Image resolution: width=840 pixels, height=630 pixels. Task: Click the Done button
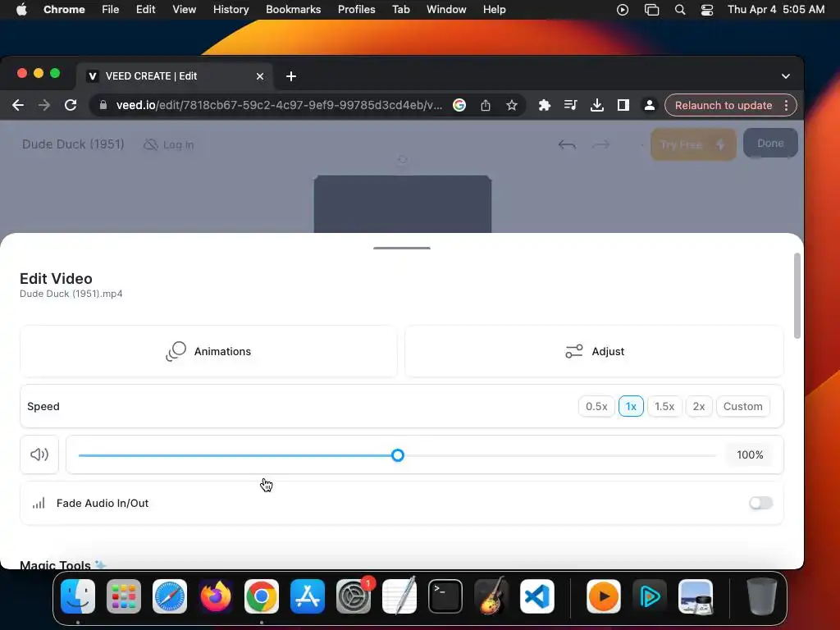tap(770, 143)
